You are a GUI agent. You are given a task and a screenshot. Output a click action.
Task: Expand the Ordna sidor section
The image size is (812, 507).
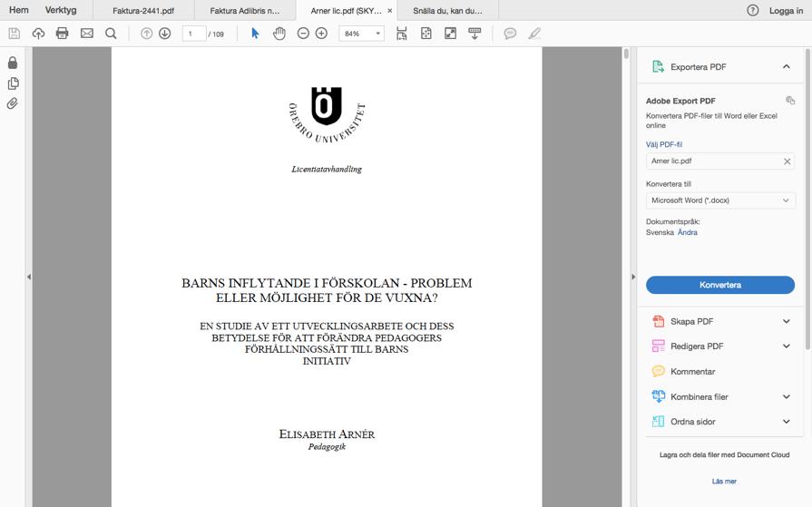tap(786, 422)
